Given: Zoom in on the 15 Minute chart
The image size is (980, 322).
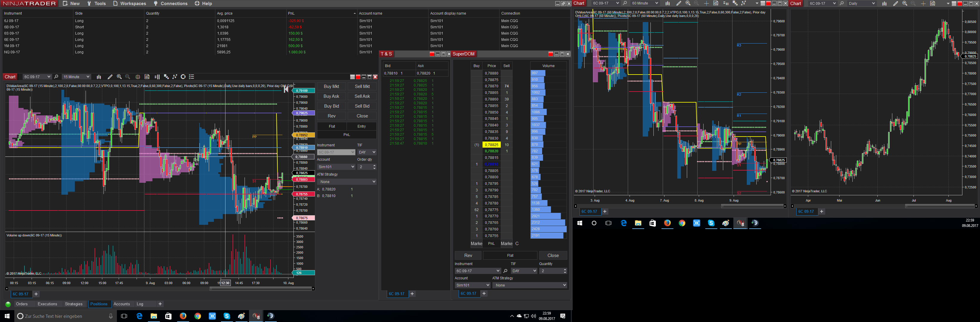Looking at the screenshot, I should click(119, 77).
